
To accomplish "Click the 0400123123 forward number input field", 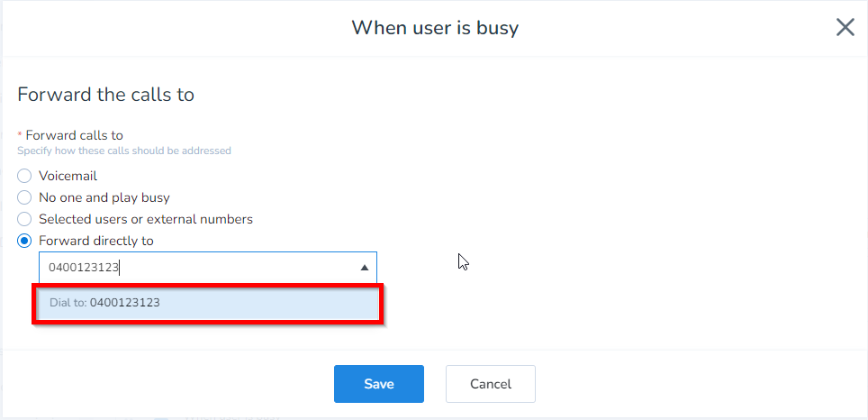I will click(x=198, y=268).
